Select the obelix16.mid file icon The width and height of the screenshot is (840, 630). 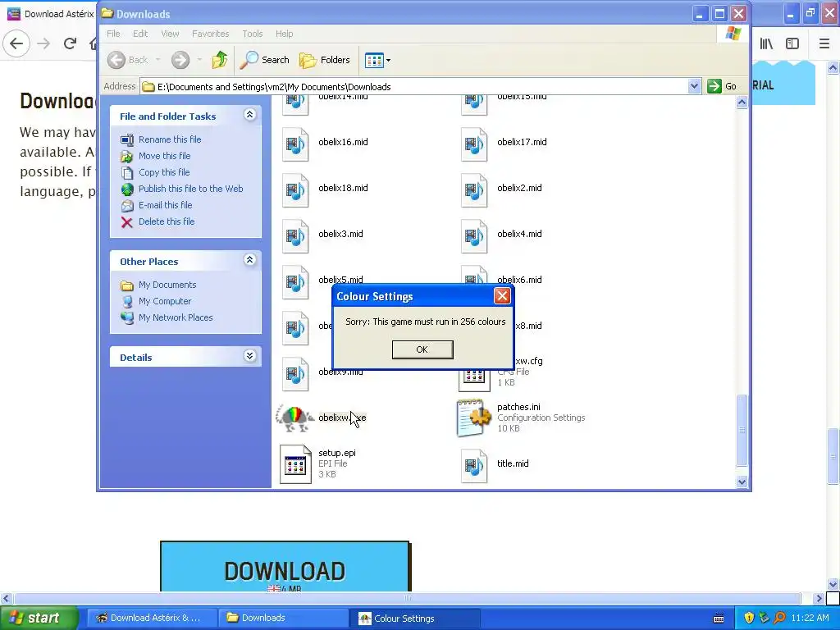click(x=295, y=144)
